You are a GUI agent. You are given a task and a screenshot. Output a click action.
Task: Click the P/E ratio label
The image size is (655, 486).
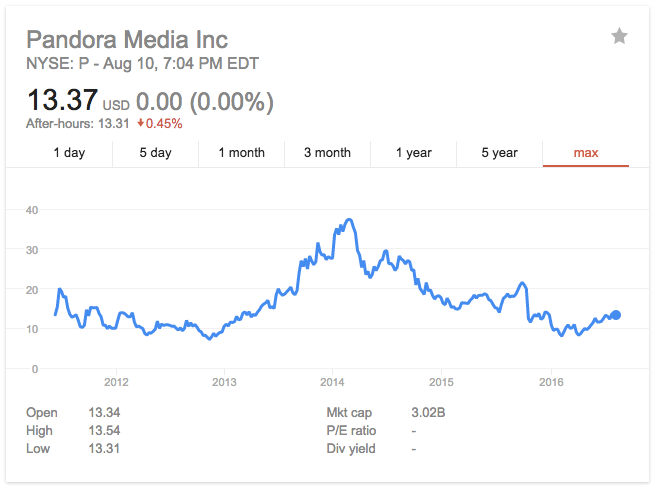351,430
